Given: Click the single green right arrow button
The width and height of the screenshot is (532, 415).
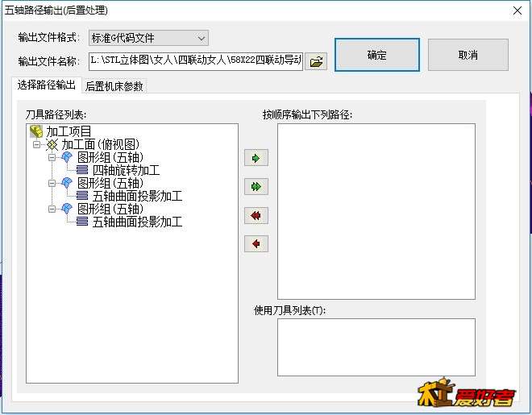Looking at the screenshot, I should coord(256,158).
